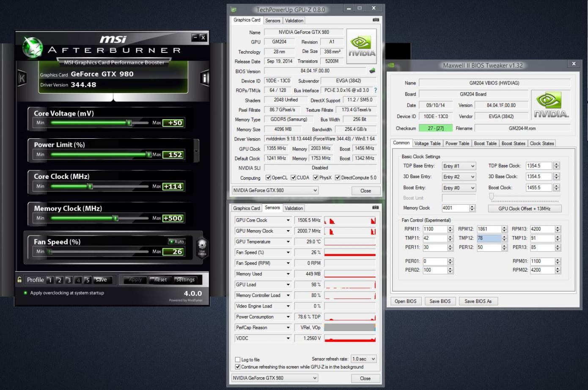Toggle Auto fan speed in Afterburner
Viewport: 588px width, 390px height.
[x=176, y=242]
